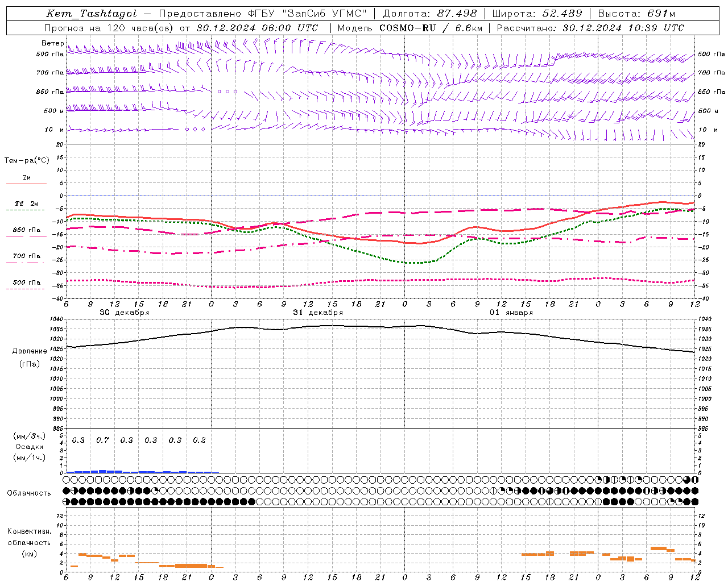The width and height of the screenshot is (728, 582).
Task: Select the date label 30 декабря
Action: [x=125, y=313]
